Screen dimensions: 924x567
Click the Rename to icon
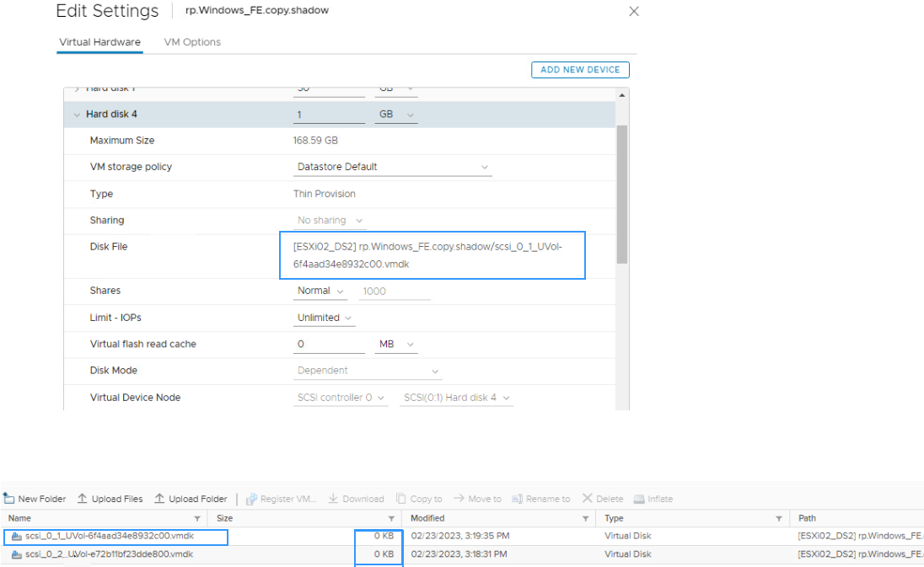click(540, 498)
